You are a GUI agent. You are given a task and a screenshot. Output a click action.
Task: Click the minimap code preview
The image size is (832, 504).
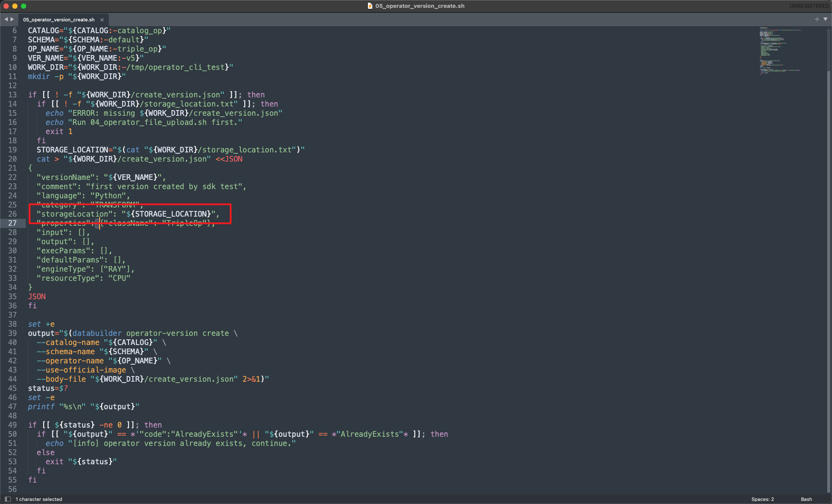click(780, 50)
